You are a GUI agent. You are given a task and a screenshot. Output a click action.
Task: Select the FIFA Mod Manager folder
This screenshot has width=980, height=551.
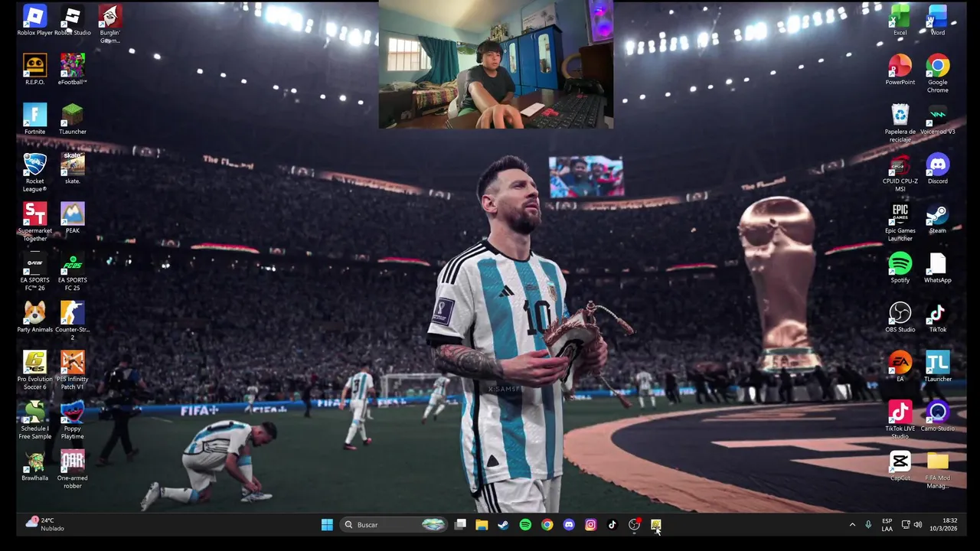click(937, 469)
